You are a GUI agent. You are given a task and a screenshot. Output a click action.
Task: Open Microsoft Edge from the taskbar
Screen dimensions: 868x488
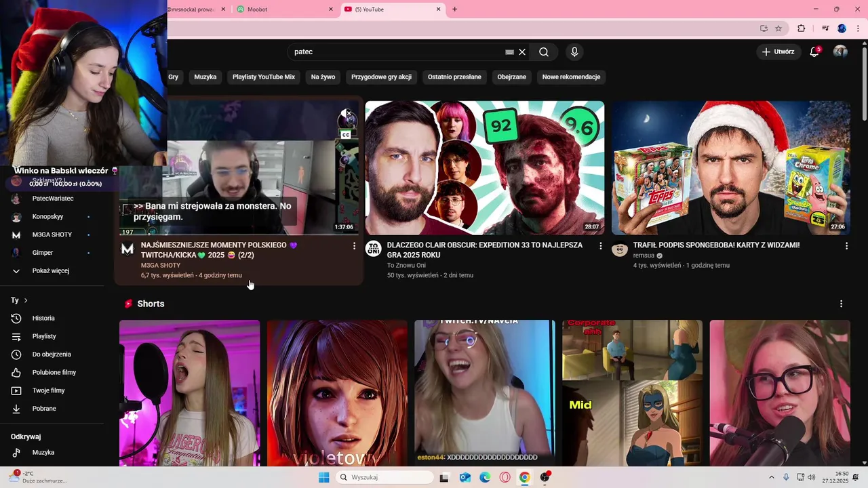point(485,477)
